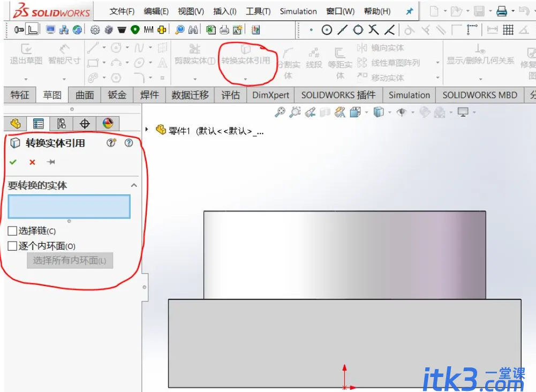Click the blue entities selection box
The height and width of the screenshot is (392, 536).
point(69,207)
